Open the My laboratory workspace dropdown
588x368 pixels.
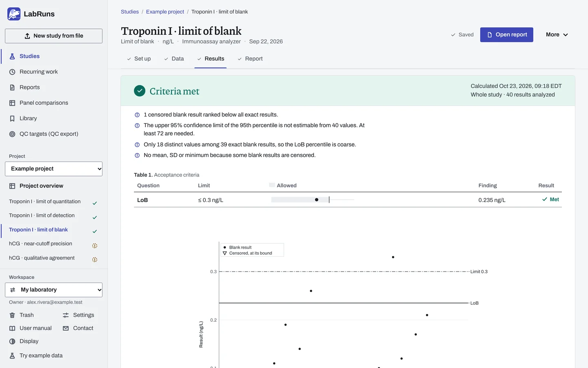pos(53,290)
